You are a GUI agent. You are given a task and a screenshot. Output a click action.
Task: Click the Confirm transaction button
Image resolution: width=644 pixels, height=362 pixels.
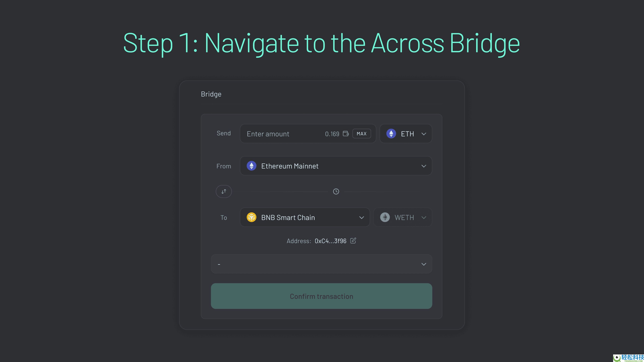click(321, 296)
